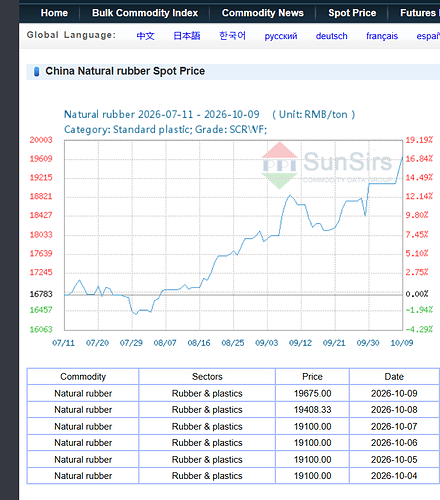Click chart title Natural rubber 2026-07-11 - 2026-10-09
The width and height of the screenshot is (440, 500).
[x=162, y=114]
